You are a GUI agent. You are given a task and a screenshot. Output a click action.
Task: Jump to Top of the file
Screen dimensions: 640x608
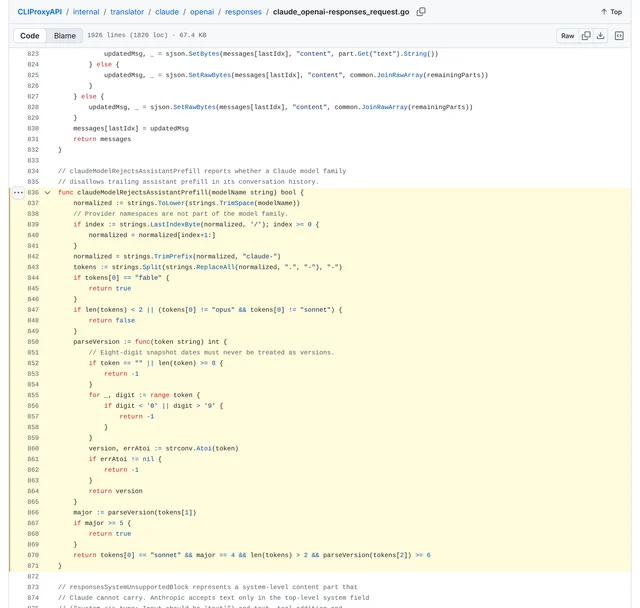(x=611, y=12)
